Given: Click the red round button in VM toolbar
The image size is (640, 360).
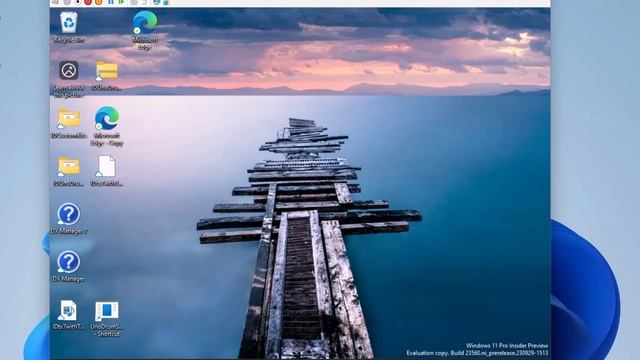Looking at the screenshot, I should coord(88,2).
